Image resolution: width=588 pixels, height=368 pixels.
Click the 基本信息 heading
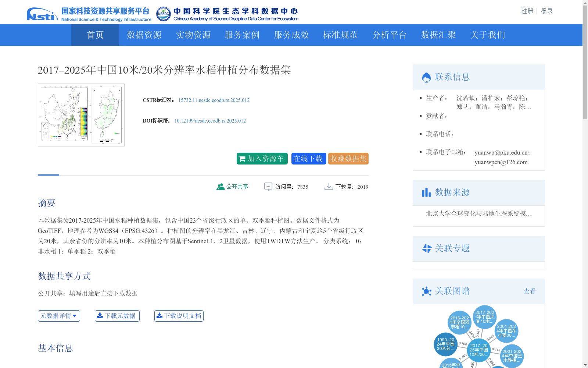click(55, 348)
